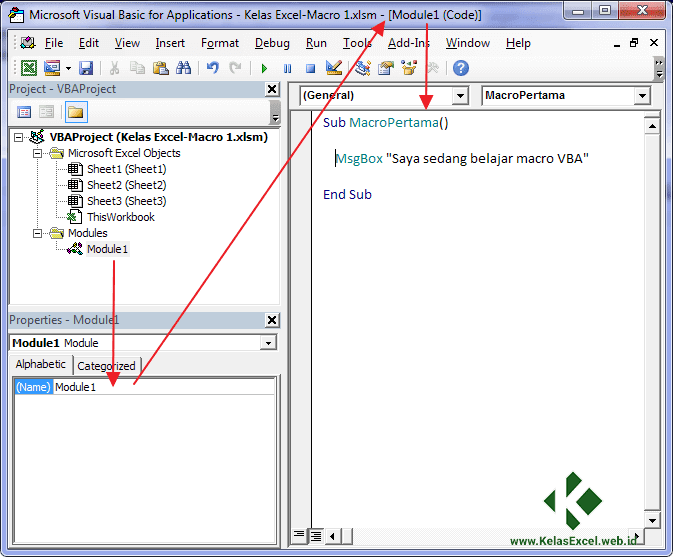Open the Run menu
This screenshot has width=673, height=557.
coord(316,43)
